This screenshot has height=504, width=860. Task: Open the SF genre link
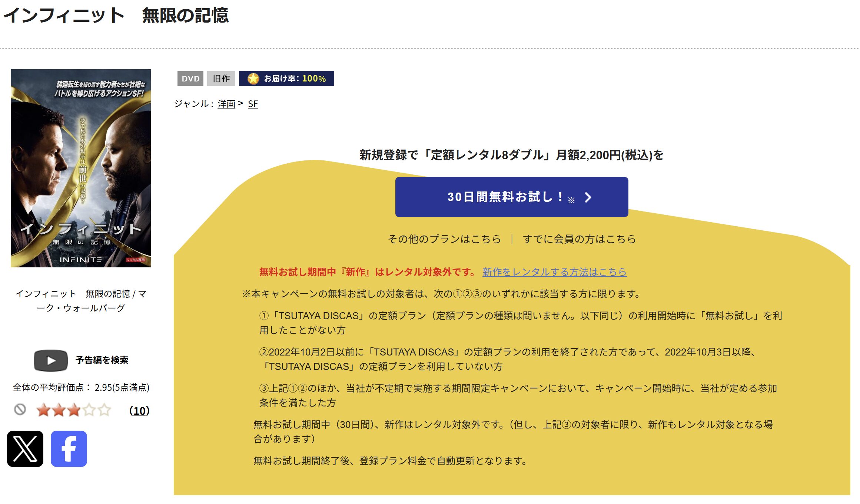tap(253, 104)
